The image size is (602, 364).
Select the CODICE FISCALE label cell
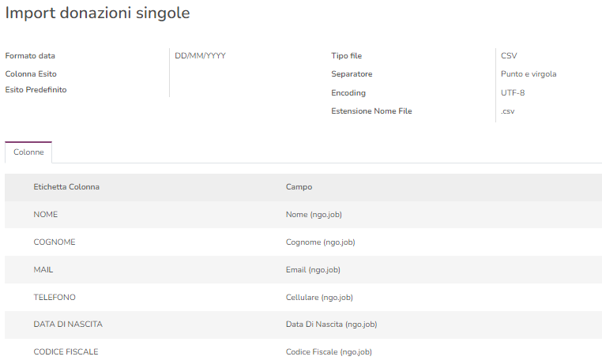(x=66, y=351)
